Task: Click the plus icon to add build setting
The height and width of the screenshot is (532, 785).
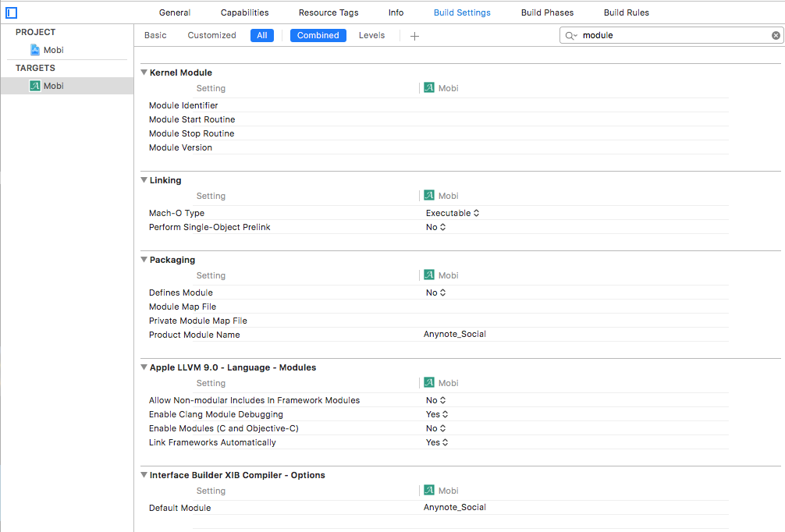Action: (414, 36)
